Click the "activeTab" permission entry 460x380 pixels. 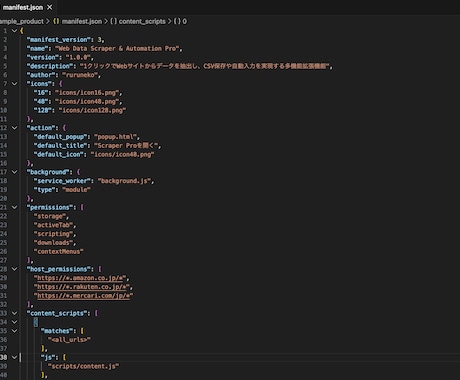point(53,225)
